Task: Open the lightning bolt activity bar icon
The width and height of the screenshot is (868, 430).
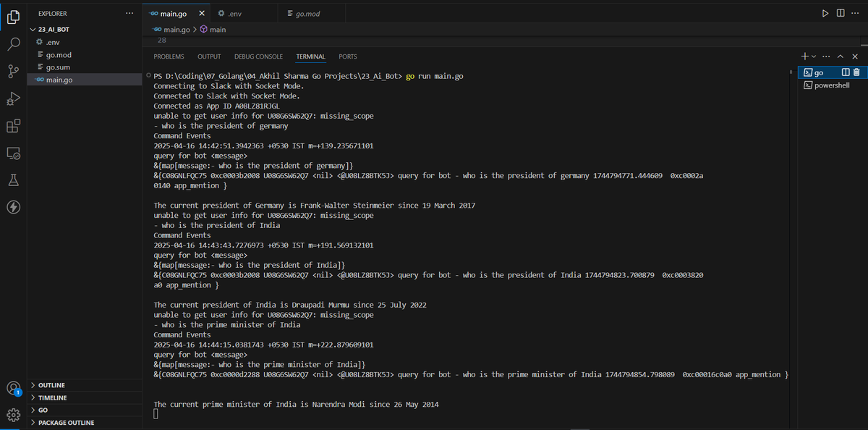Action: pyautogui.click(x=13, y=208)
